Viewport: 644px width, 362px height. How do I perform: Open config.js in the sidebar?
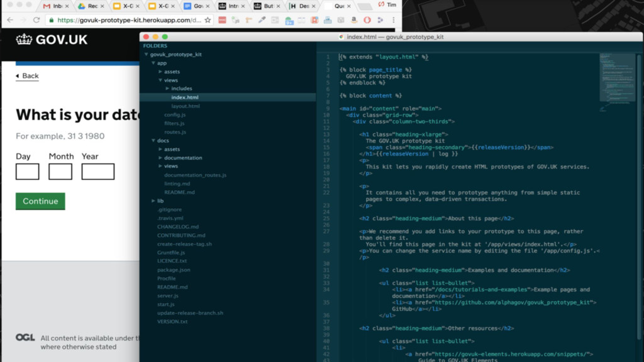coord(175,114)
